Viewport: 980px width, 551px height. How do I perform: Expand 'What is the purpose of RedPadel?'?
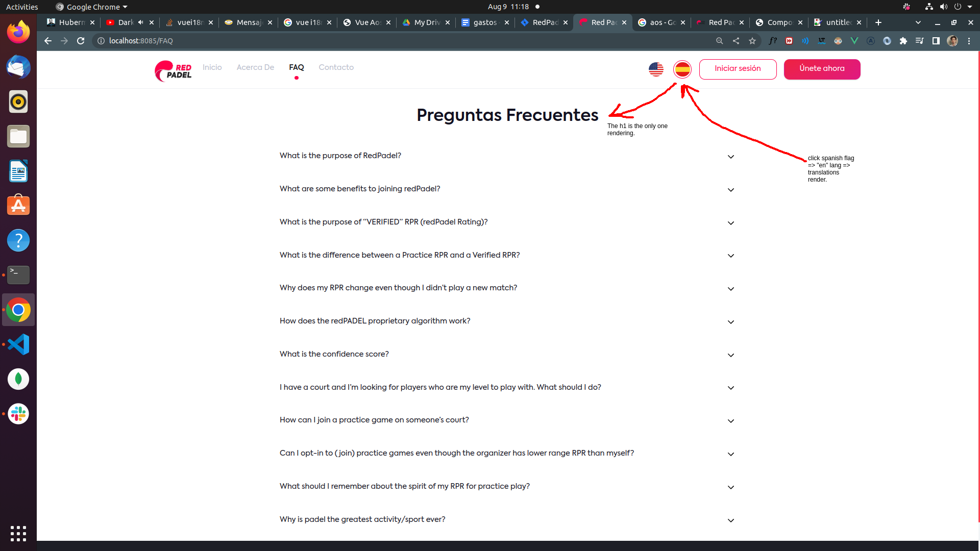coord(730,157)
